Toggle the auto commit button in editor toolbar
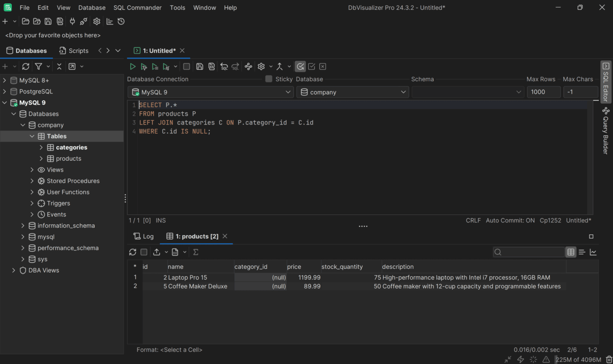This screenshot has width=613, height=364. coord(300,66)
